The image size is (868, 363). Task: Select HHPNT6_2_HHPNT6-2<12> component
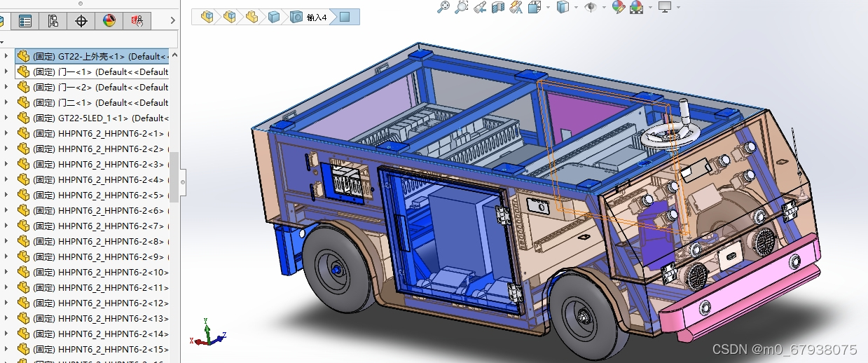tap(92, 303)
